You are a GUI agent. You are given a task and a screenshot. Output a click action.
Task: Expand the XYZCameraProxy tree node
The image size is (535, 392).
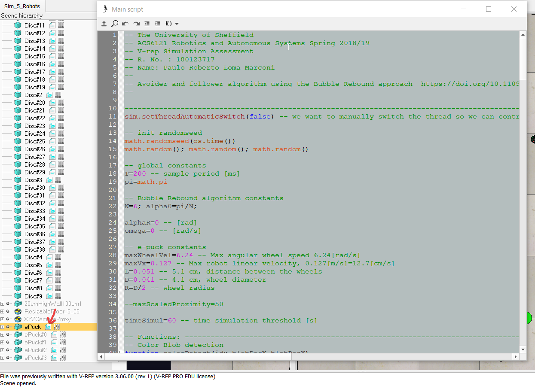(3, 319)
